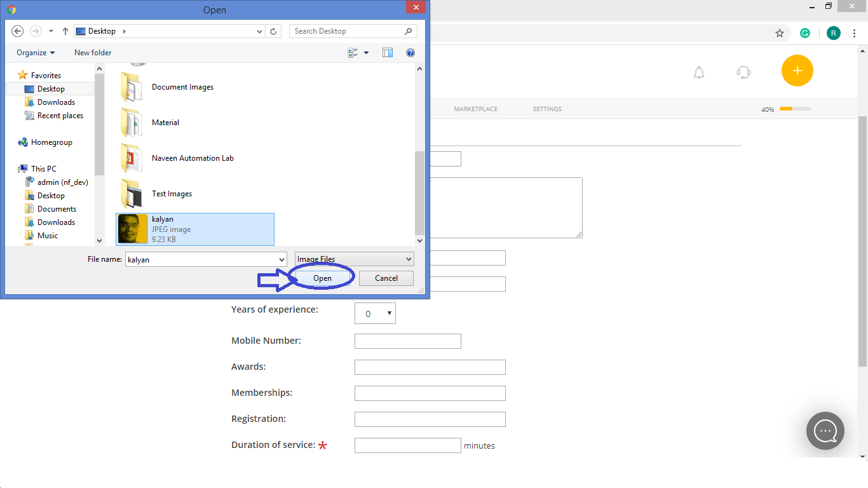Click the support headset icon
Viewport: 868px width, 488px height.
point(743,72)
